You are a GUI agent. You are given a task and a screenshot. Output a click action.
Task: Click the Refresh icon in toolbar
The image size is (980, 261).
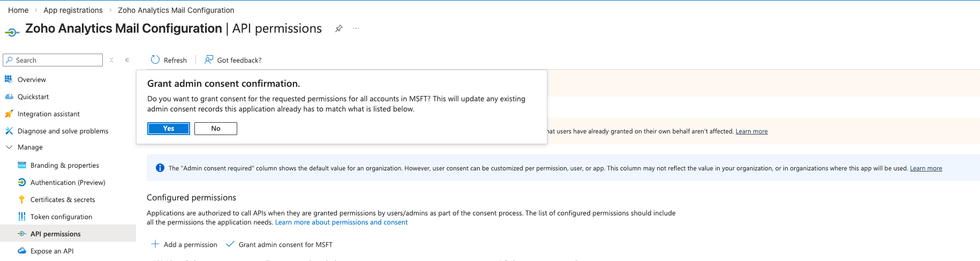pyautogui.click(x=155, y=60)
